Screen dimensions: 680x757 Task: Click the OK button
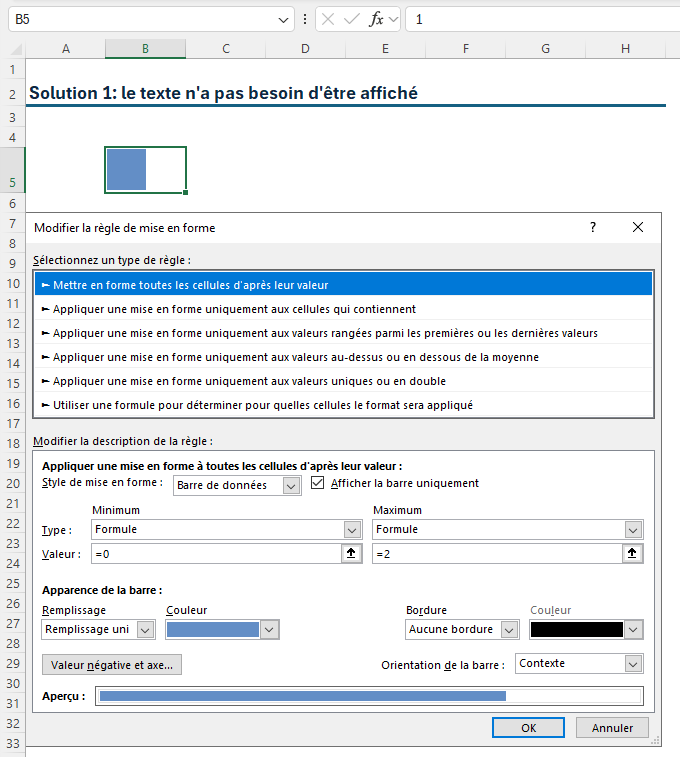click(529, 728)
